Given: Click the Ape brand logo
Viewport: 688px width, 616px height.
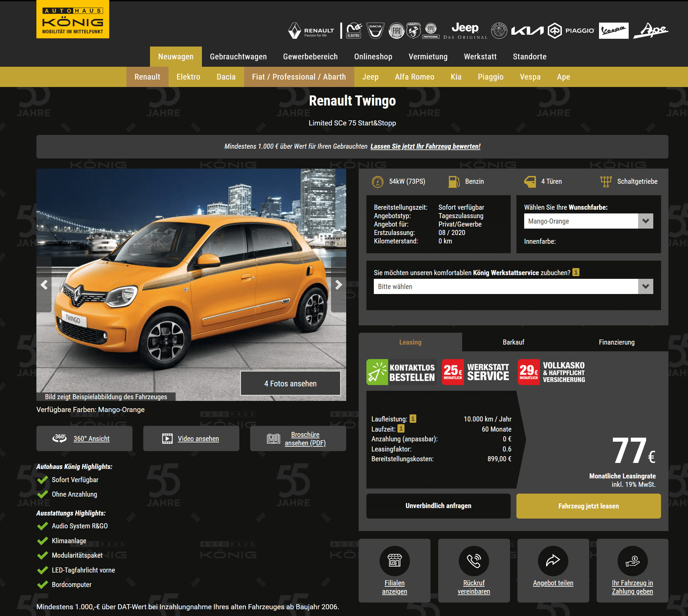Looking at the screenshot, I should (x=651, y=31).
